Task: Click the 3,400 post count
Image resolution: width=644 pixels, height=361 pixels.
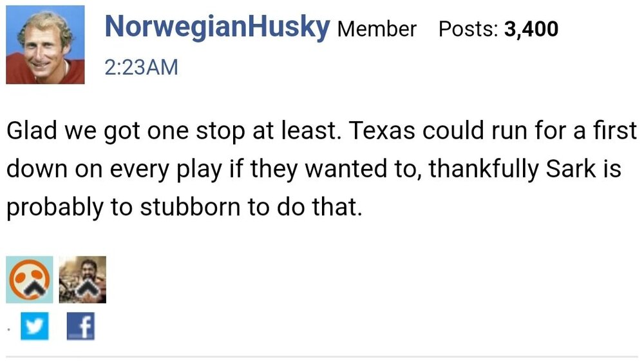Action: click(x=532, y=30)
